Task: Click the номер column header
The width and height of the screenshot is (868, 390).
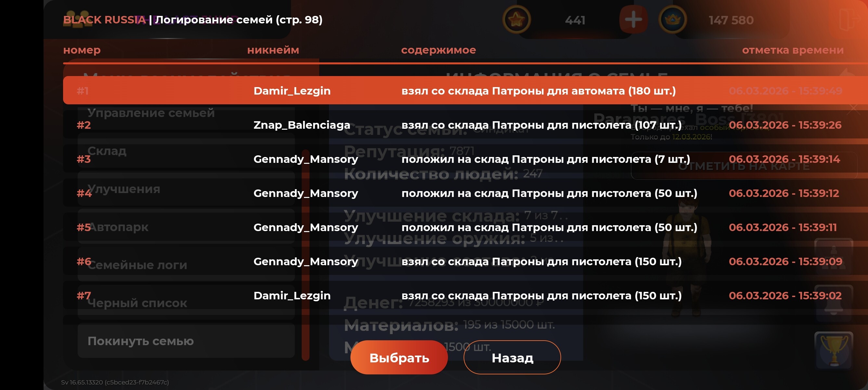Action: pos(82,50)
